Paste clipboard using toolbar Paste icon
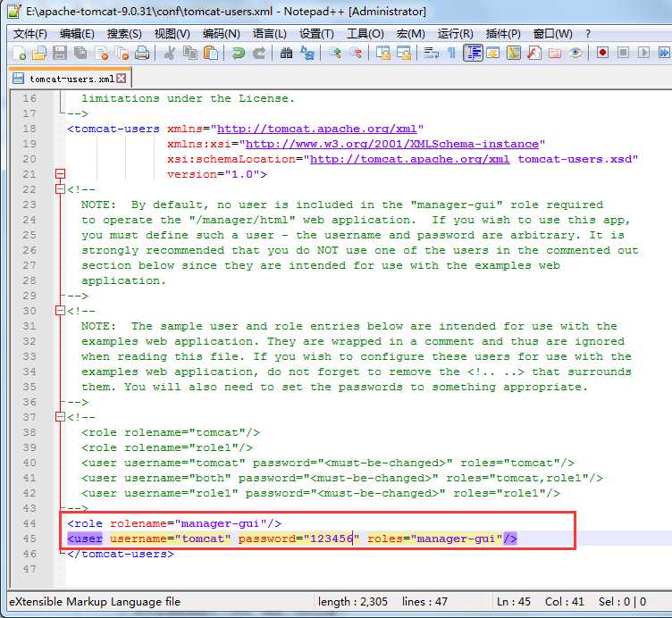Viewport: 672px width, 618px height. (210, 53)
